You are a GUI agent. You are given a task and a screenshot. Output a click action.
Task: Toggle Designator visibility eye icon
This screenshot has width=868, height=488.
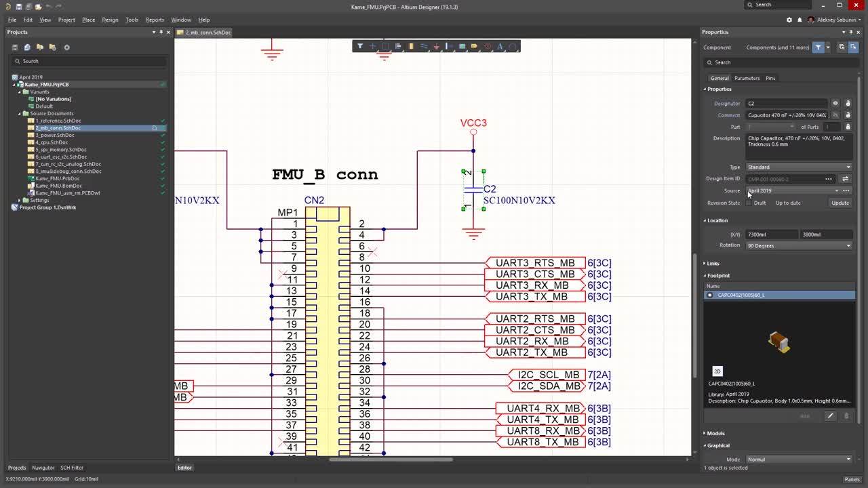point(835,104)
